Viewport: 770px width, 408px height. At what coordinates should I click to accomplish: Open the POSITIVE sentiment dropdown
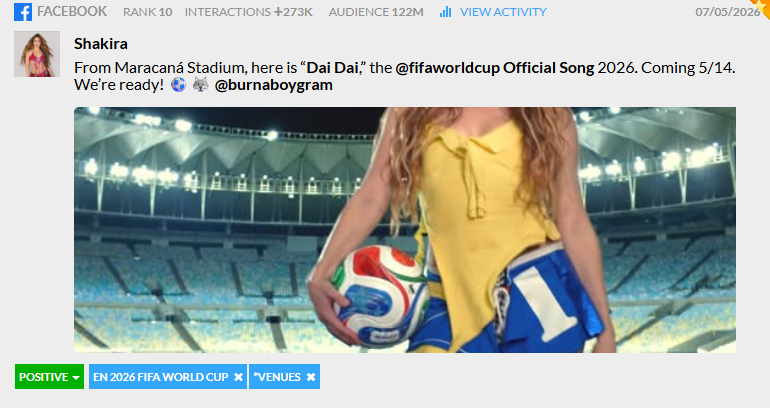coord(49,377)
